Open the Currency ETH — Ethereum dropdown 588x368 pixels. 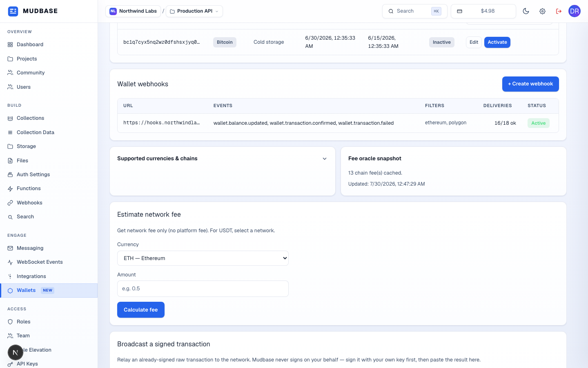[x=203, y=258]
